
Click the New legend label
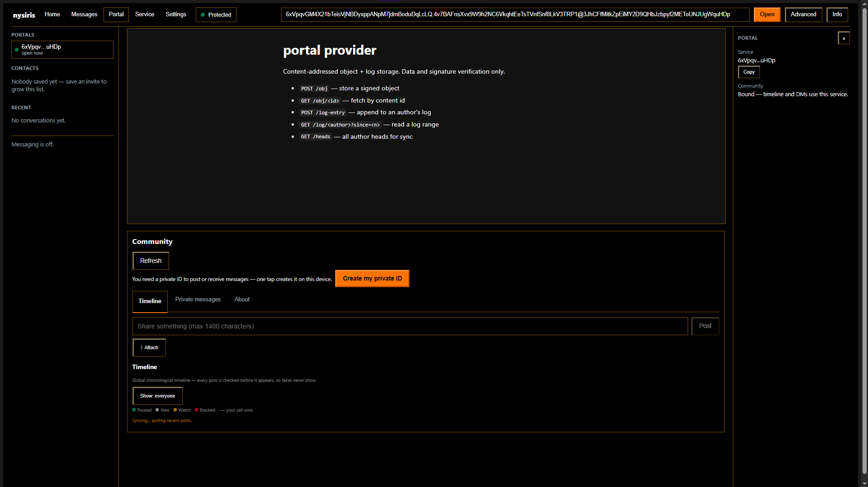click(x=165, y=410)
